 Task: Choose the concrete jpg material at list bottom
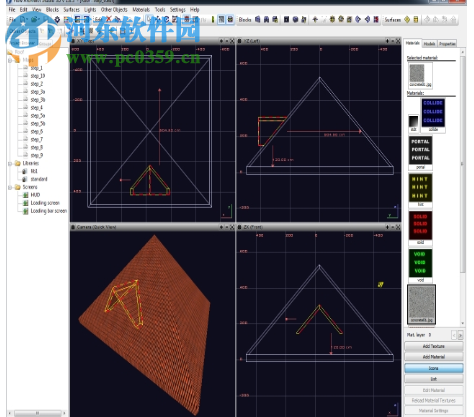(421, 303)
